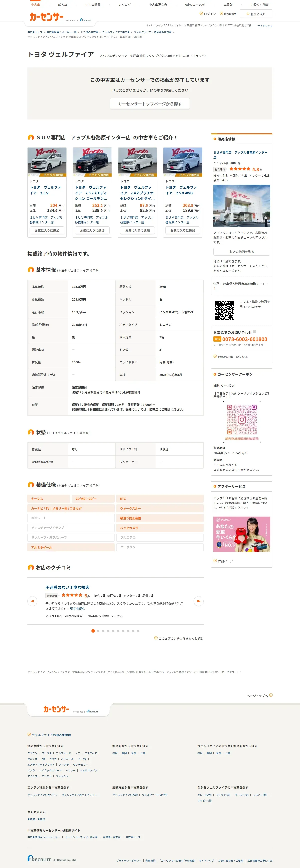Click お店の地図を見る button

tap(242, 252)
